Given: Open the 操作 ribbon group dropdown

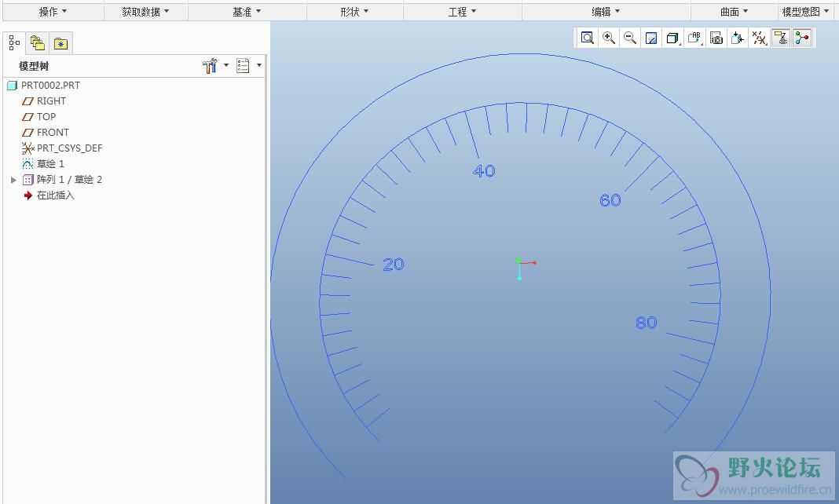Looking at the screenshot, I should (53, 12).
